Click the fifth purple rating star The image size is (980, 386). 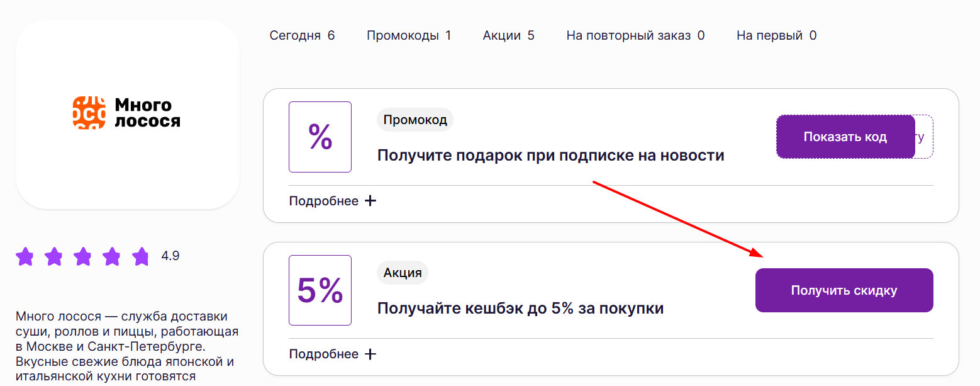tap(141, 256)
